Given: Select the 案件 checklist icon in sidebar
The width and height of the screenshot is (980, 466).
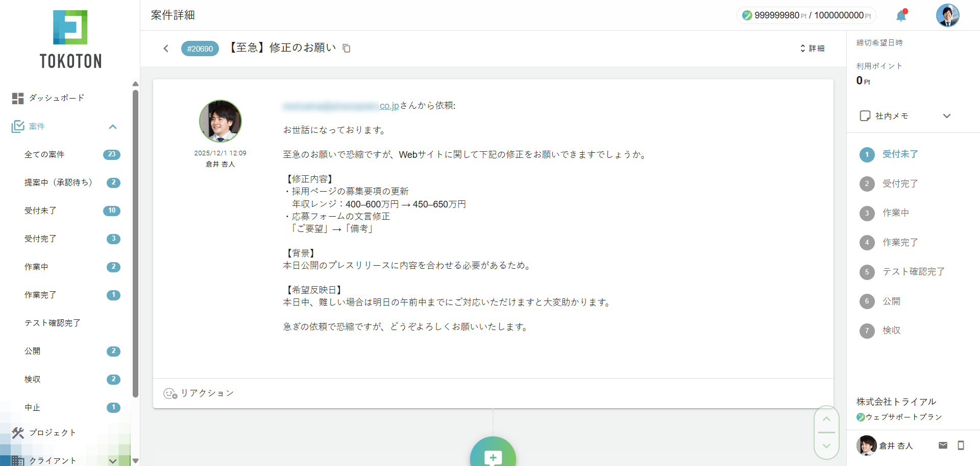Looking at the screenshot, I should 18,126.
